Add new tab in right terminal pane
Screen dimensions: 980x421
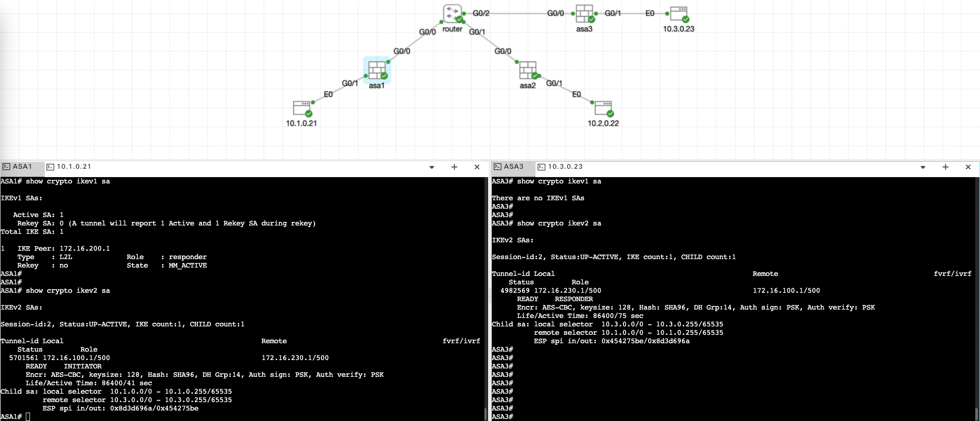[945, 167]
